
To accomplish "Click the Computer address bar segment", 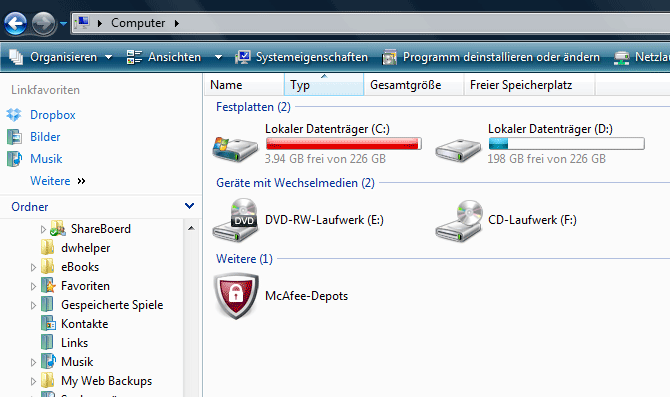I will (138, 23).
